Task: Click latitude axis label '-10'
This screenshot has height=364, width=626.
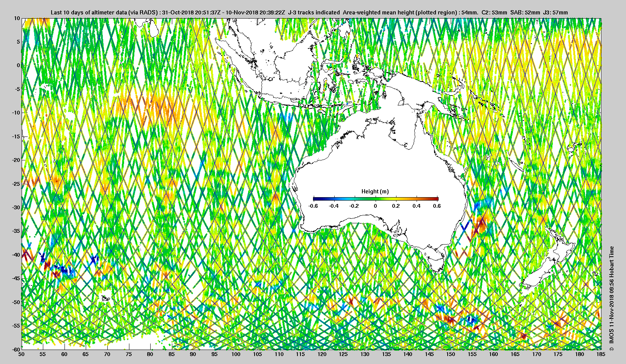Action: (16, 113)
